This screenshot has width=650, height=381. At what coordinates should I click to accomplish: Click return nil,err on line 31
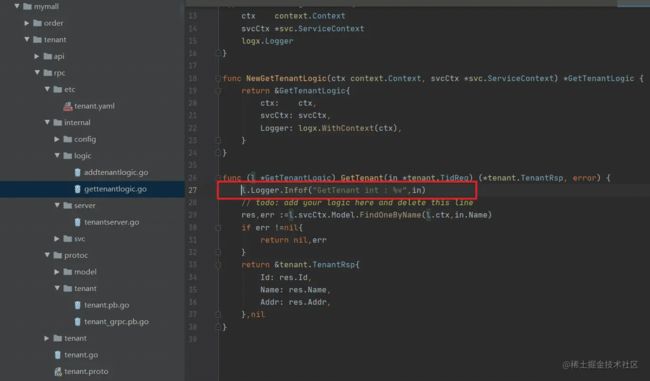point(293,240)
